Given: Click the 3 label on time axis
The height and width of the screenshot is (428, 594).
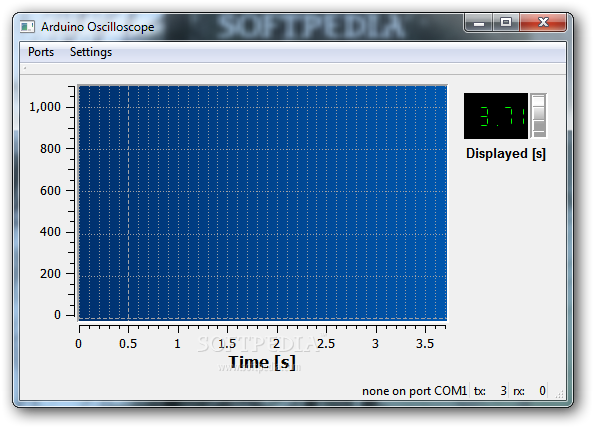Looking at the screenshot, I should [x=375, y=344].
